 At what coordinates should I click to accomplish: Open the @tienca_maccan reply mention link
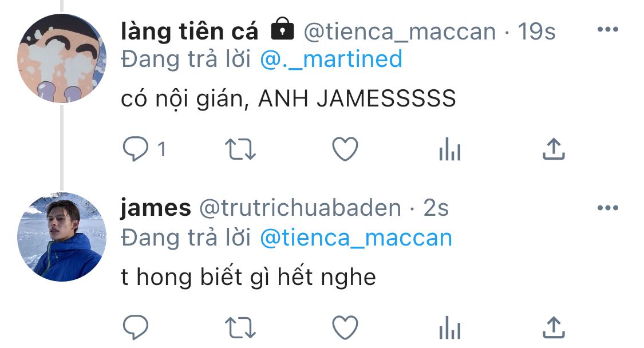click(356, 238)
